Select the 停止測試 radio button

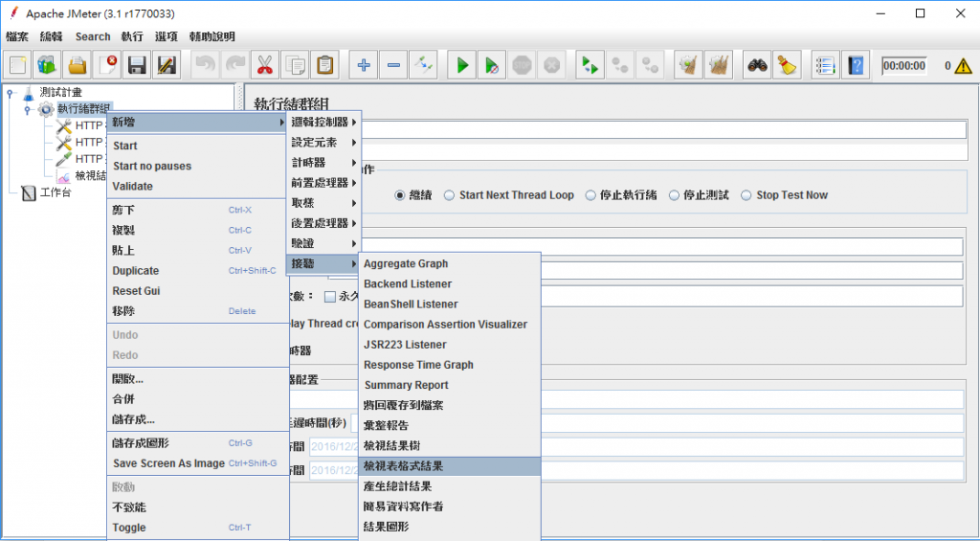click(674, 195)
